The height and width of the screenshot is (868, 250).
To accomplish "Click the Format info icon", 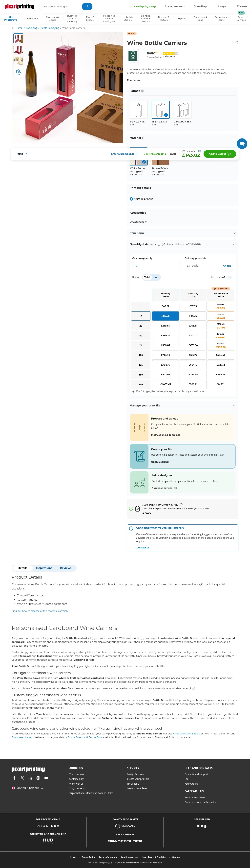I will pos(142,91).
